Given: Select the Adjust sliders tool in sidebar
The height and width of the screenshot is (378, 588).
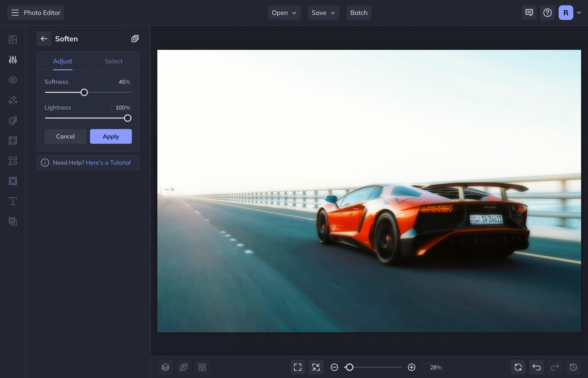Looking at the screenshot, I should pyautogui.click(x=12, y=60).
